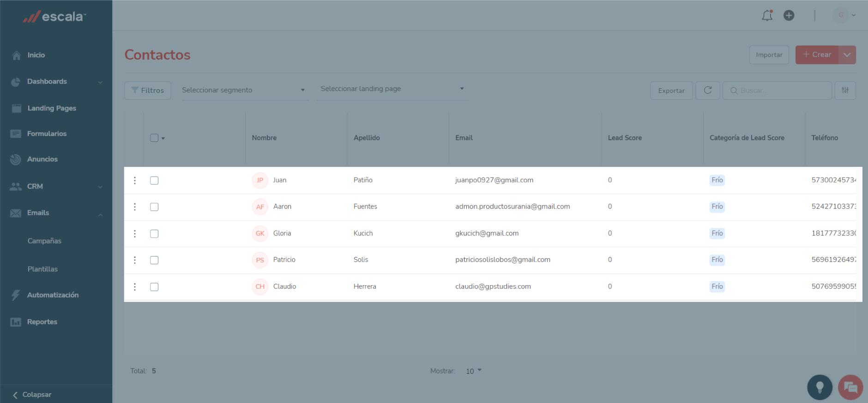Open Plantillas under Emails
Screen dimensions: 868x403
(x=42, y=269)
